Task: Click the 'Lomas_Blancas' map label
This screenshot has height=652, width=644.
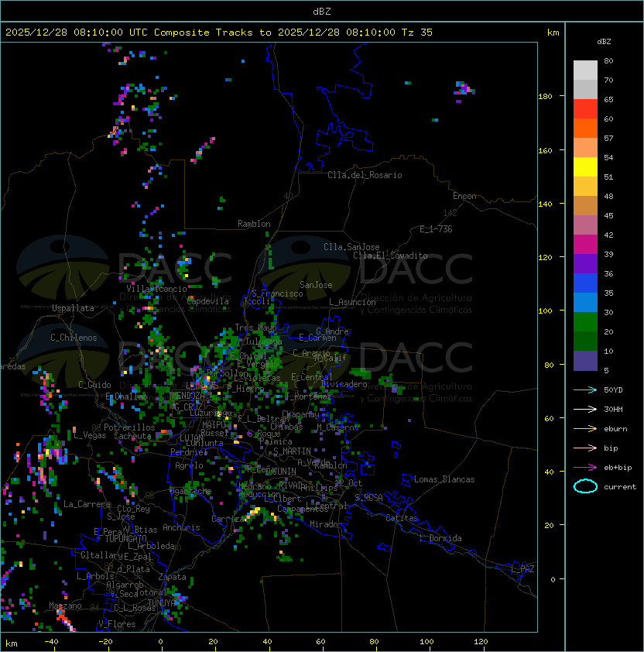Action: tap(444, 479)
